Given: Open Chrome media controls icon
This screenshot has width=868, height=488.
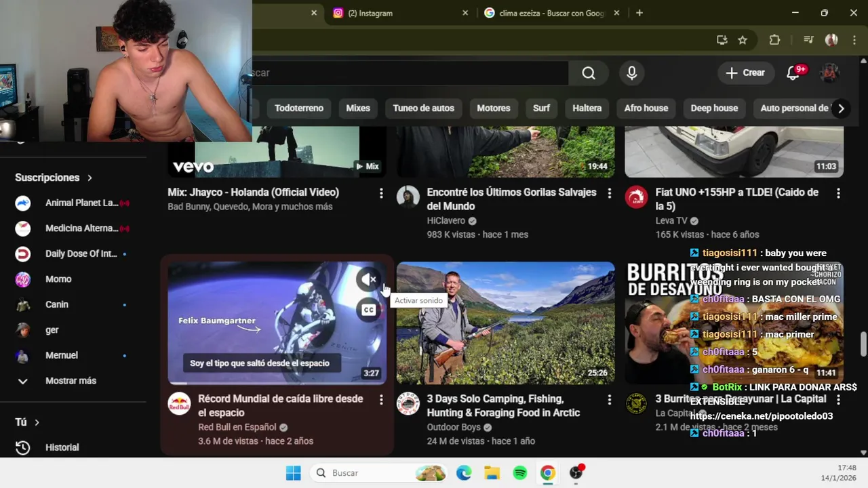Looking at the screenshot, I should click(x=808, y=40).
